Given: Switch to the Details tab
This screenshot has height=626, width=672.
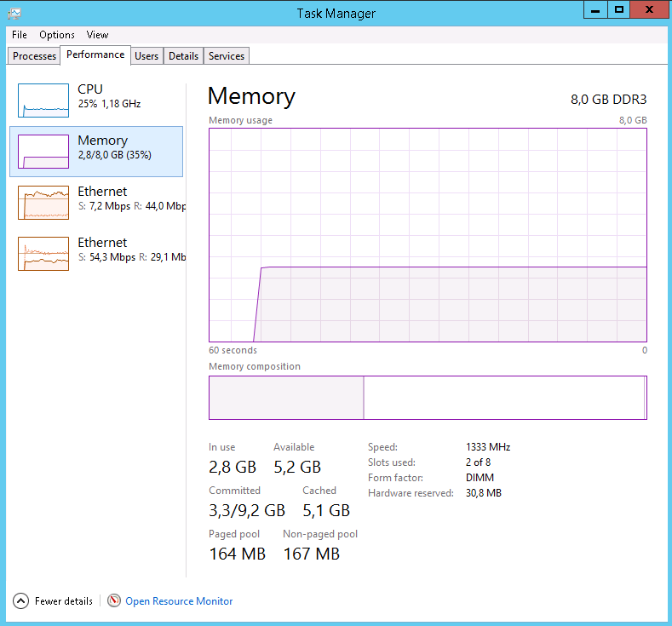Looking at the screenshot, I should (x=183, y=56).
